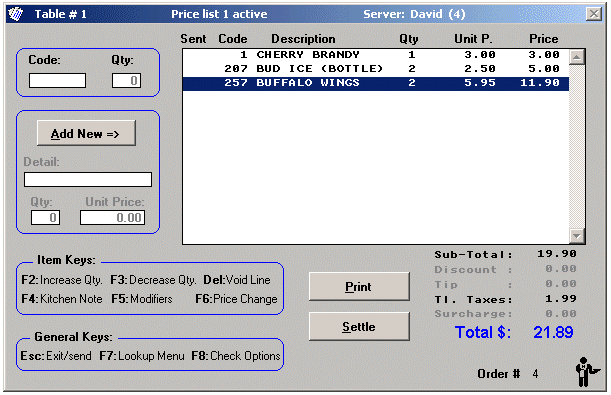Click the app logo icon in title bar

[16, 14]
